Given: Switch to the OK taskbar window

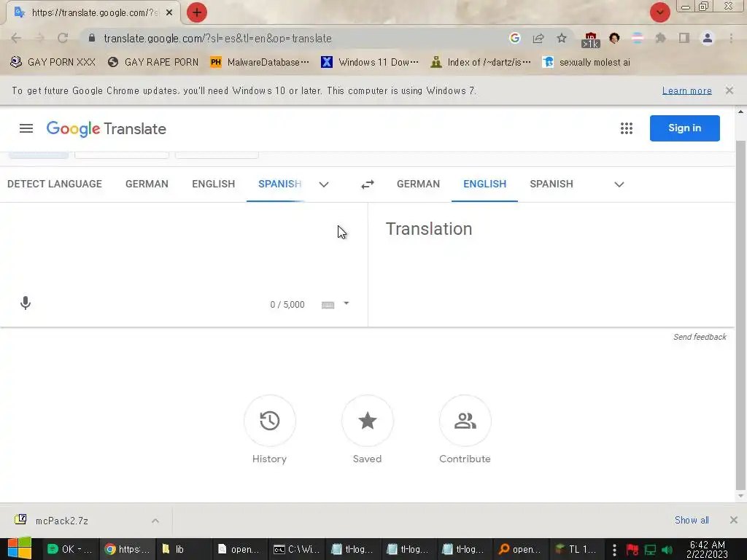Looking at the screenshot, I should coord(70,549).
